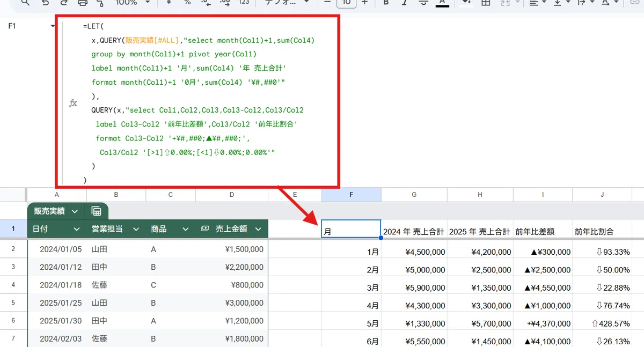Open the name box dropdown arrow
This screenshot has height=347, width=644.
[53, 26]
